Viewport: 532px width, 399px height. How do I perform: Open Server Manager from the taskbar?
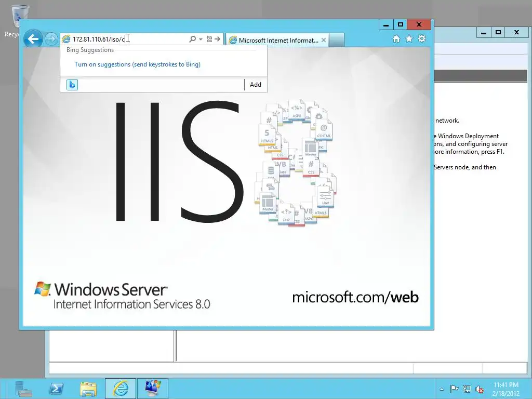[x=24, y=389]
